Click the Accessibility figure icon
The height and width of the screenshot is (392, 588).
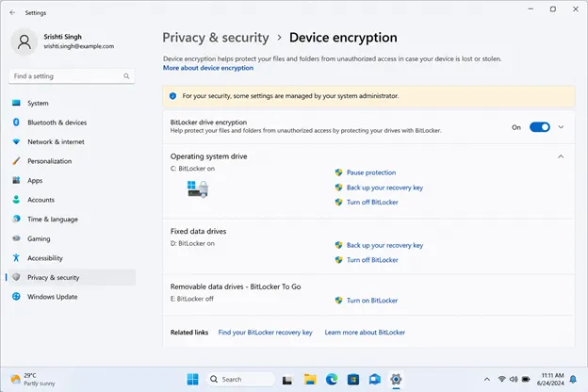[x=16, y=257]
